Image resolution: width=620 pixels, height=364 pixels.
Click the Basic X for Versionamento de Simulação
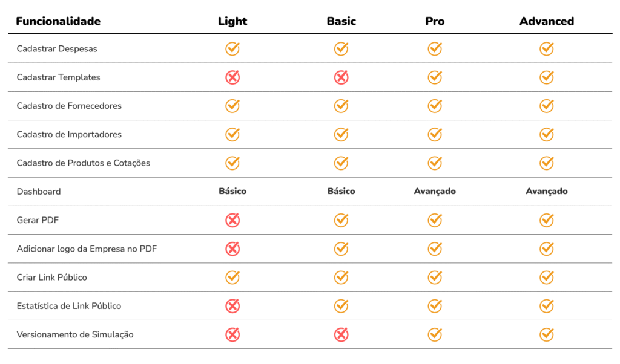coord(341,334)
